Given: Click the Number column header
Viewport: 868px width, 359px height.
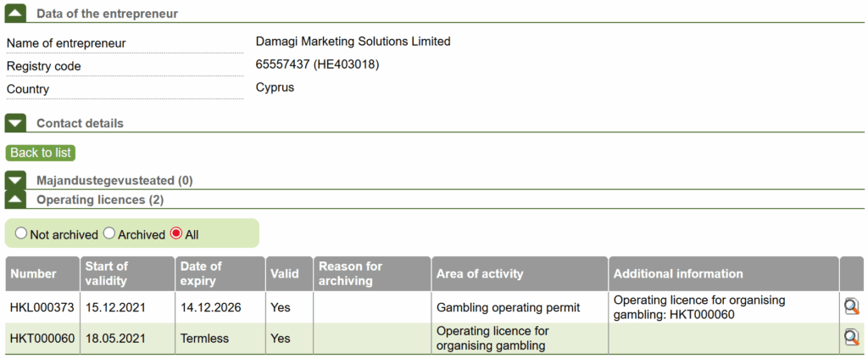Looking at the screenshot, I should tap(33, 273).
